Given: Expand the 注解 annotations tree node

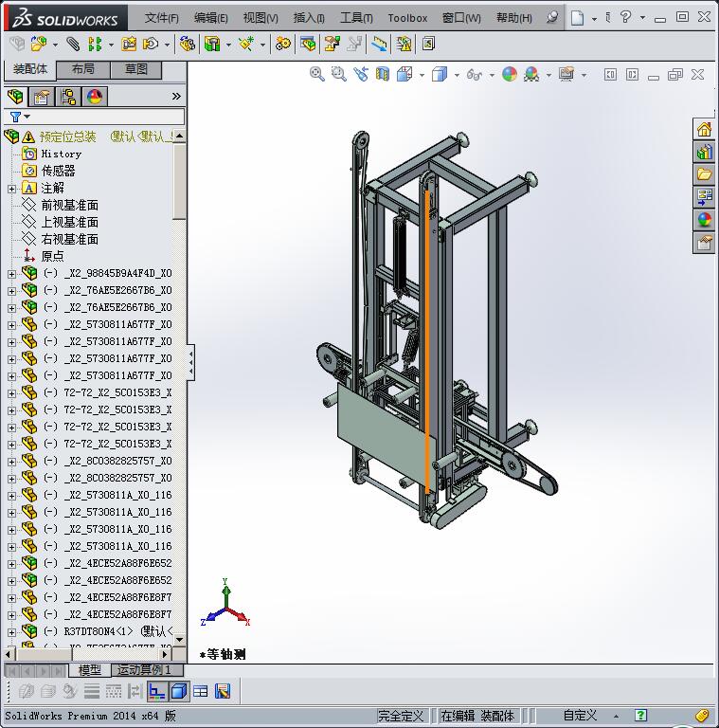Looking at the screenshot, I should (11, 189).
